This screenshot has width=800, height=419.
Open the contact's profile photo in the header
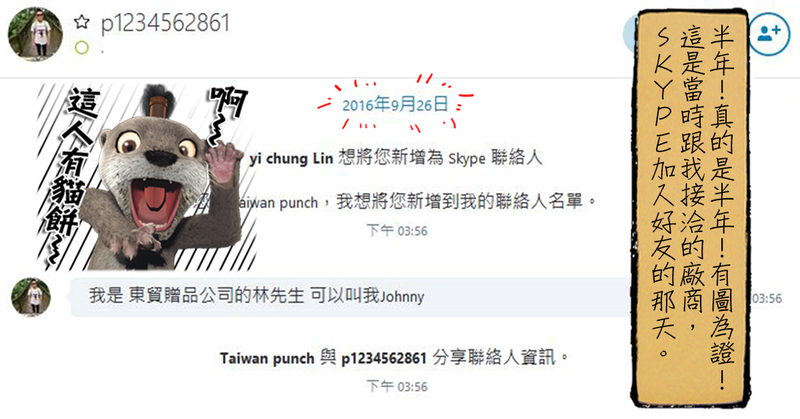pos(35,34)
